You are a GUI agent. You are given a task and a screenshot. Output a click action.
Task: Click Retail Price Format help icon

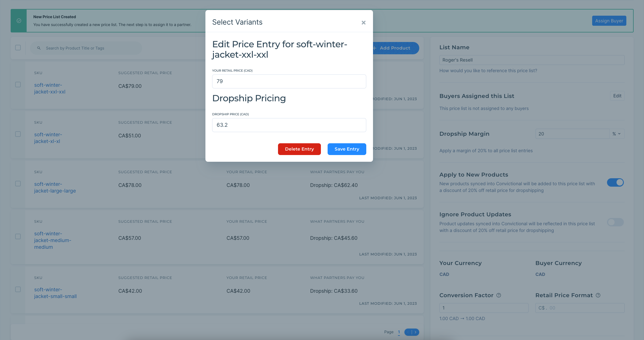pyautogui.click(x=598, y=295)
